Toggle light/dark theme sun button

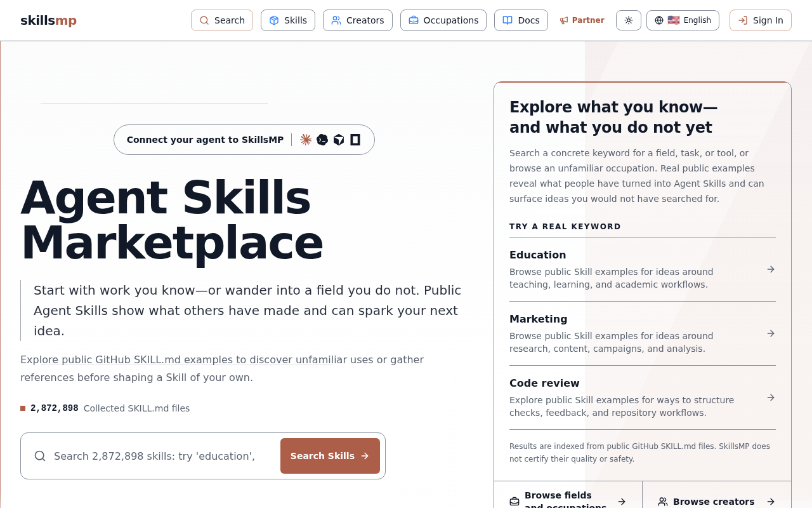pos(629,20)
